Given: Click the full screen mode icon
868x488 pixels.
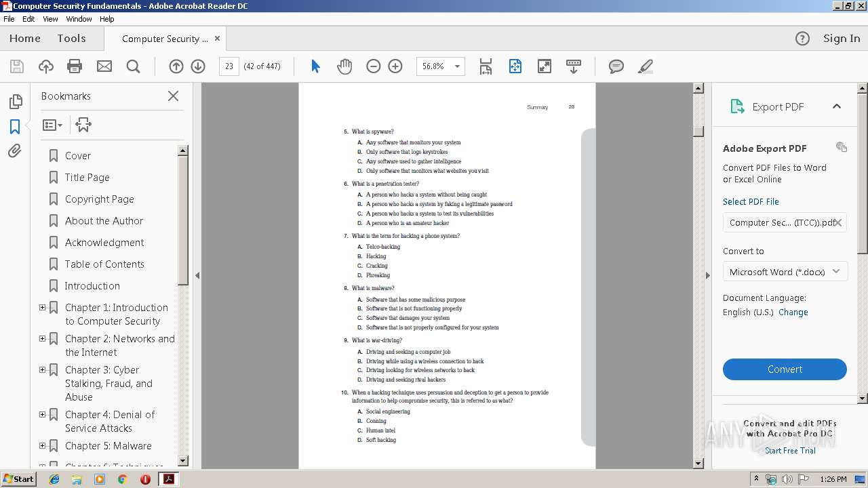Looking at the screenshot, I should click(x=545, y=66).
